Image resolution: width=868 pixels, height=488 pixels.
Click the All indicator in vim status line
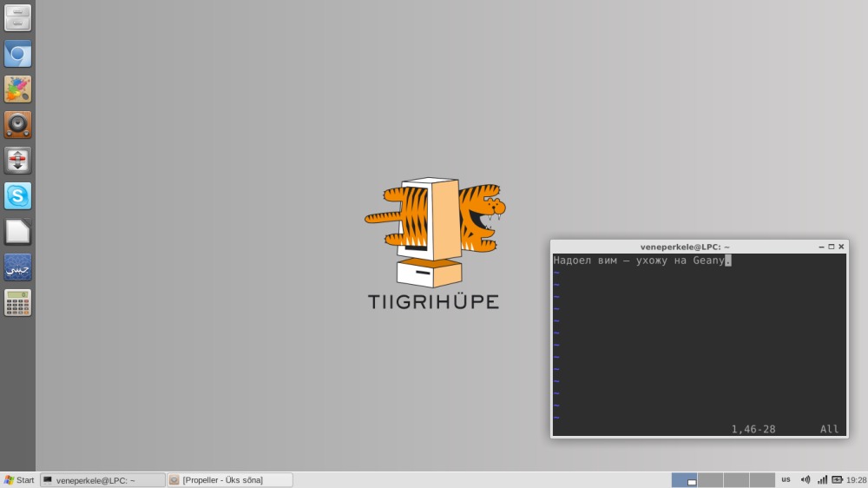(829, 429)
